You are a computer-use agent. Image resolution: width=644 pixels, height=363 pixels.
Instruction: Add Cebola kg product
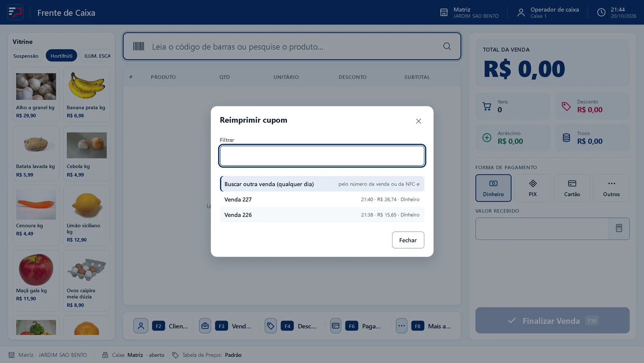(x=87, y=153)
